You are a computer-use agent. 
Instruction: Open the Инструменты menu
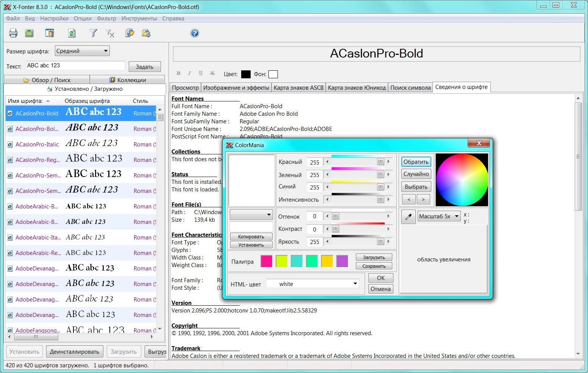click(139, 19)
